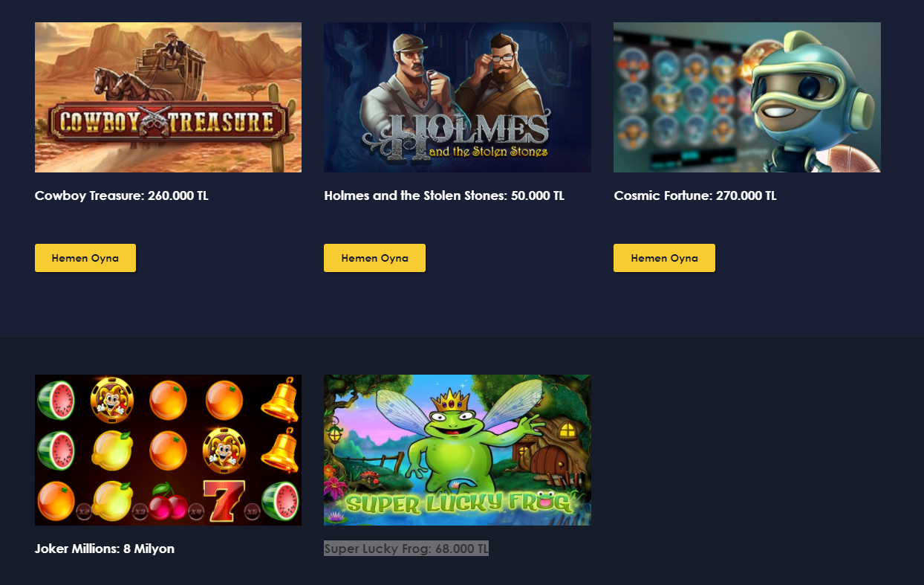Click the Holmes stone-lettered logo in the banner
924x585 pixels.
458,134
